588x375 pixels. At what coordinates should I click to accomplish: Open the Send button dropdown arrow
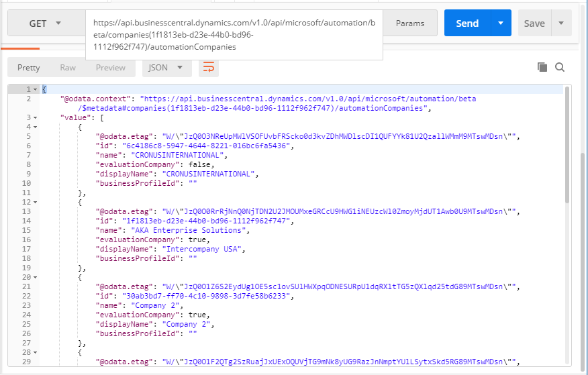click(x=501, y=23)
